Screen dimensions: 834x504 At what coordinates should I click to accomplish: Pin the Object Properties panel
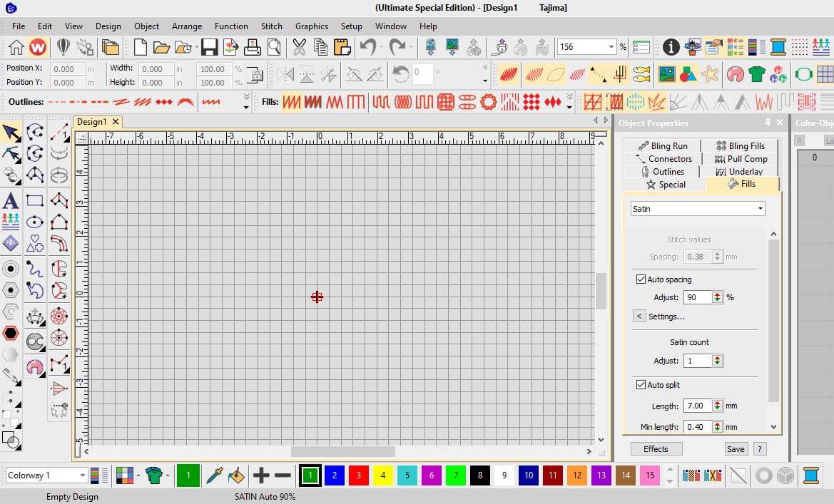768,123
